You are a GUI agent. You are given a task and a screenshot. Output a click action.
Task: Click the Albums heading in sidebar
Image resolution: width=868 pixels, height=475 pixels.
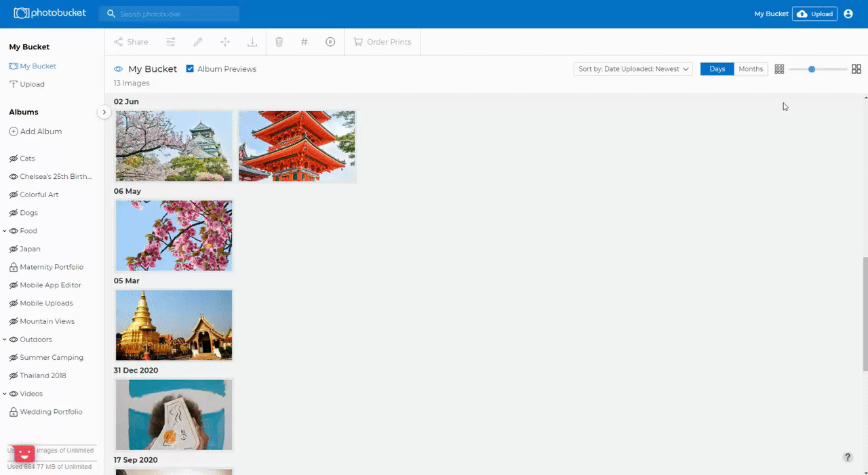tap(24, 112)
